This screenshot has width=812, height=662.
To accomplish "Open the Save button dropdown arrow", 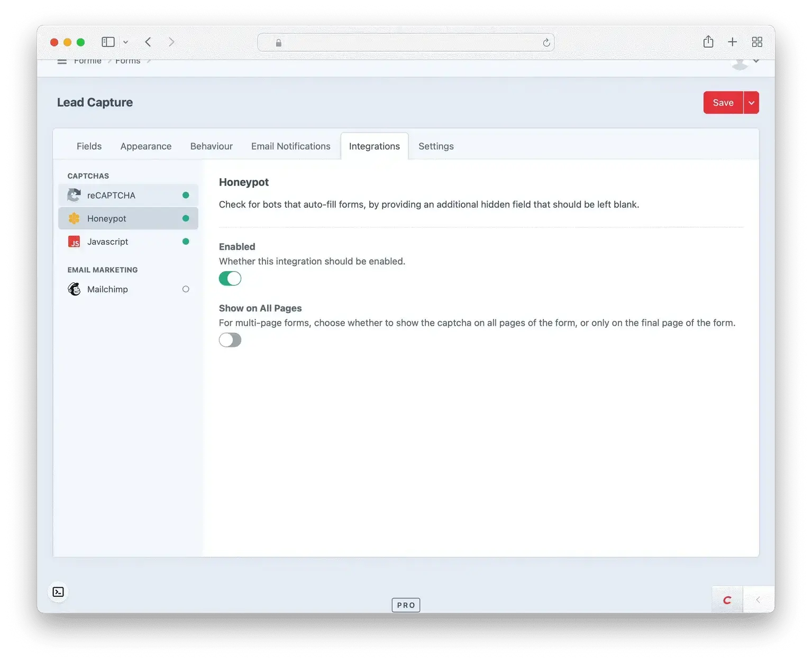I will click(x=751, y=102).
